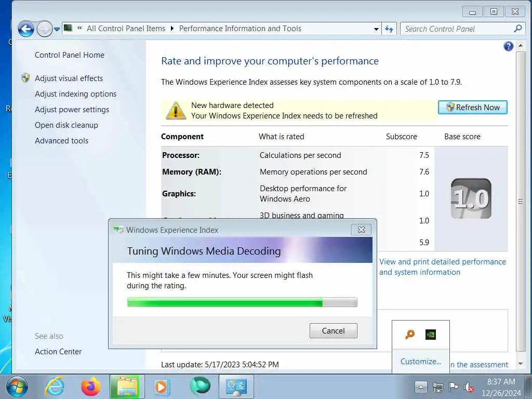Click the Graphics row label
This screenshot has width=532, height=399.
click(179, 194)
